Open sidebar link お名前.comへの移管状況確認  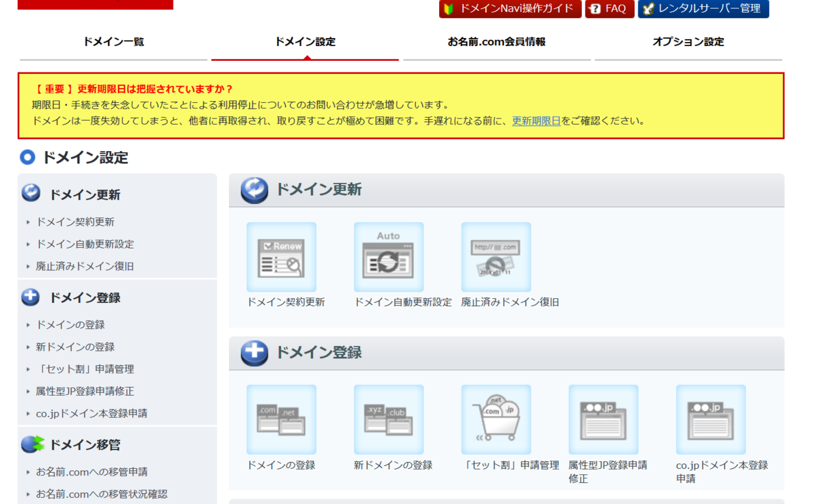[102, 495]
